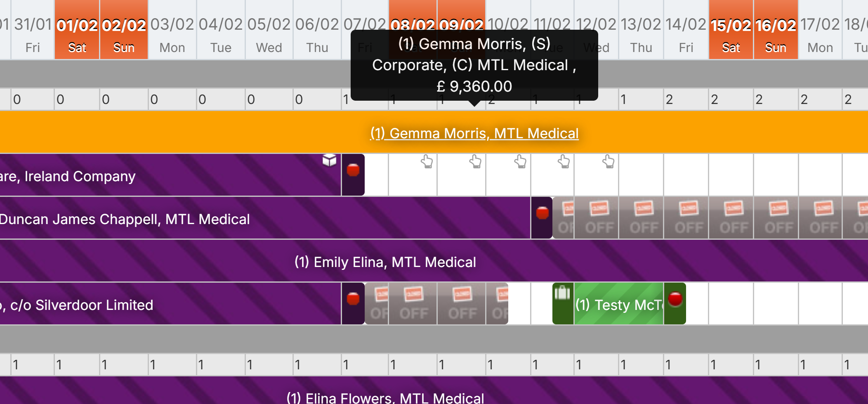
Task: Click the red end marker on Ireland Company booking
Action: (353, 170)
